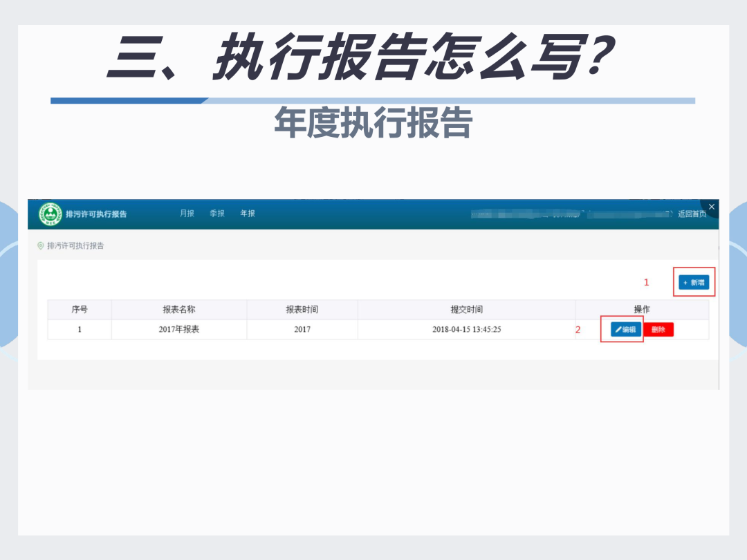Add a new report with 新增 button
This screenshot has width=747, height=560.
694,282
